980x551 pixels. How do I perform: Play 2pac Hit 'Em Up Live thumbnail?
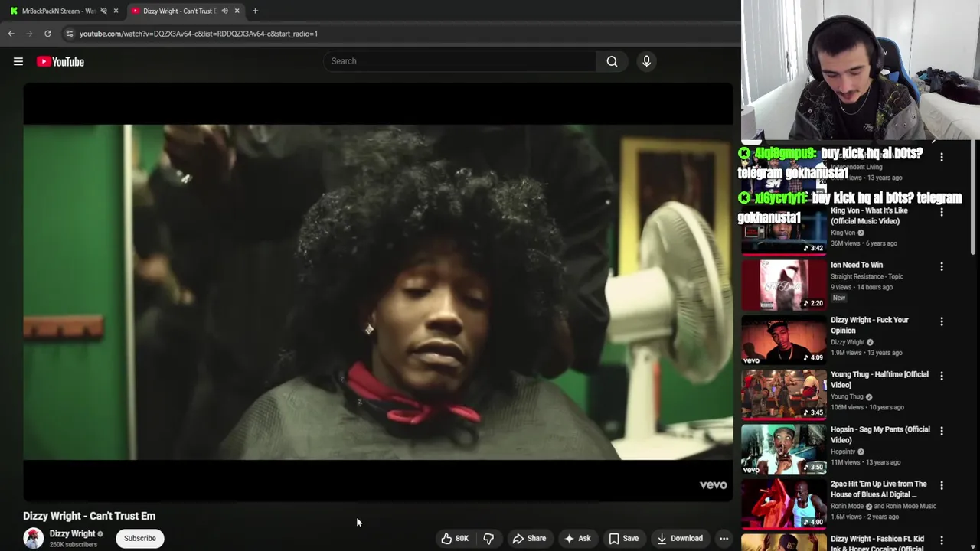click(783, 504)
